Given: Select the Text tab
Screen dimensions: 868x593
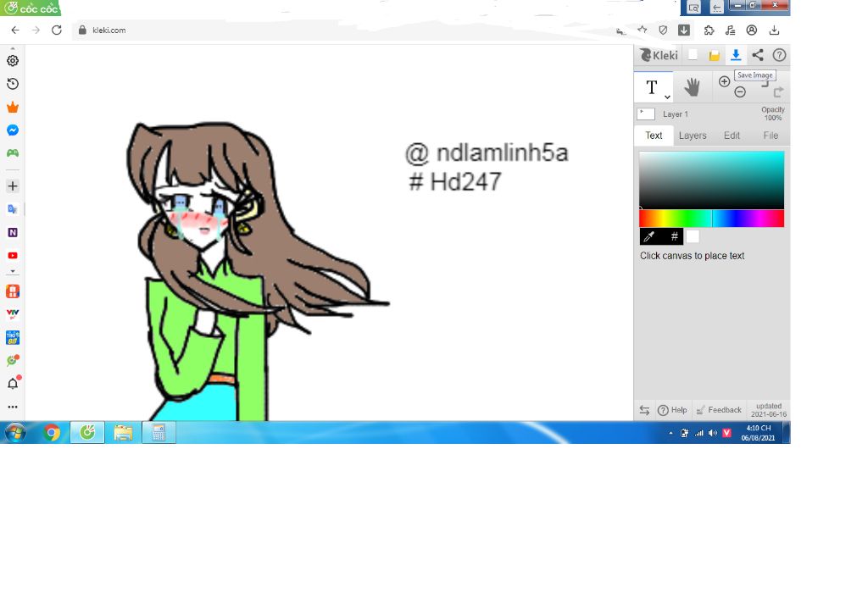Looking at the screenshot, I should click(654, 136).
